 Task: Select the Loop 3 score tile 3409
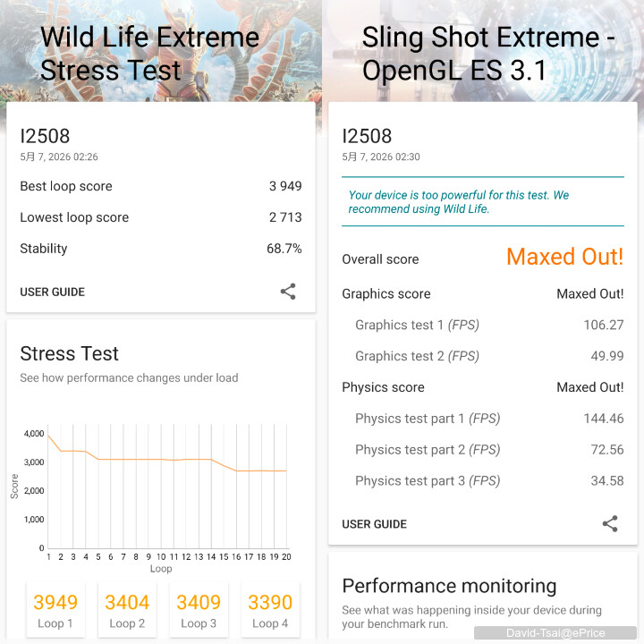[199, 610]
